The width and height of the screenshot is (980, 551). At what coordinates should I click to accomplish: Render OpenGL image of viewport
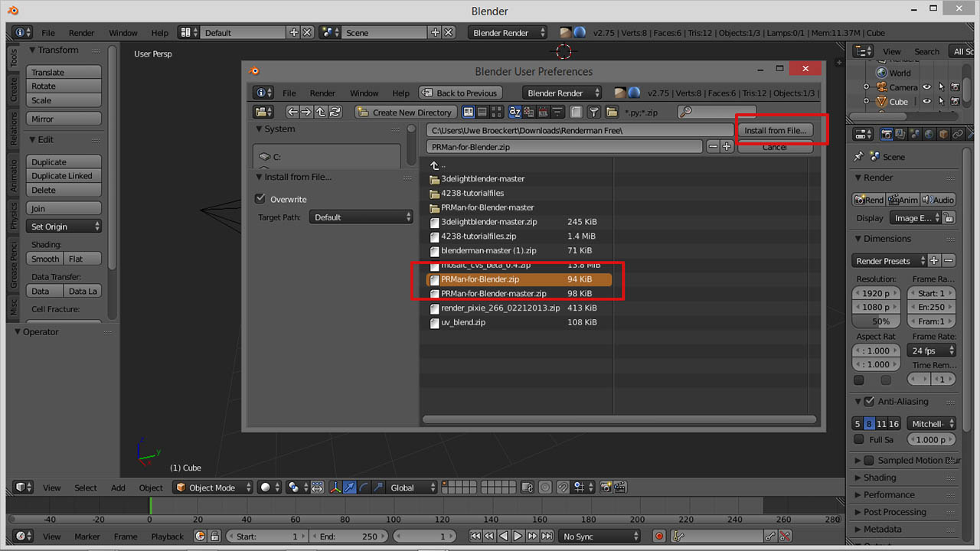606,487
